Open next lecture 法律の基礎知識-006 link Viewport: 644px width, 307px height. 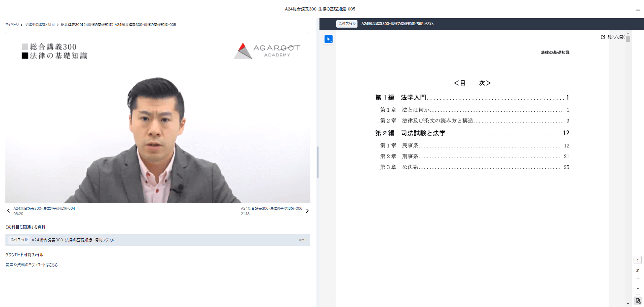tap(271, 209)
